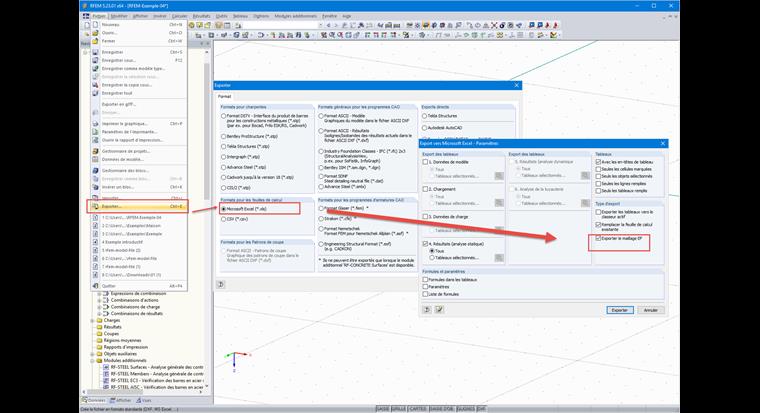The image size is (760, 413).
Task: Select Intergraph (*.stp) radio option
Action: pos(223,157)
